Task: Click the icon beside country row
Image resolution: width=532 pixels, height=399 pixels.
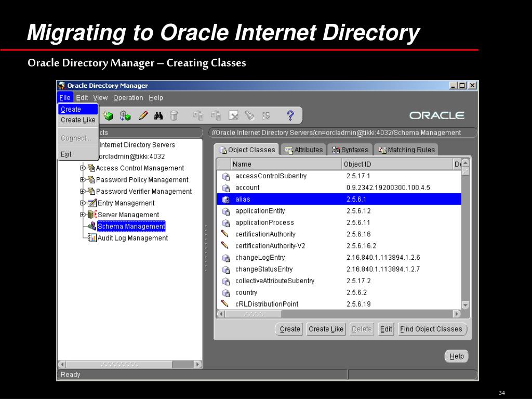Action: tap(225, 293)
